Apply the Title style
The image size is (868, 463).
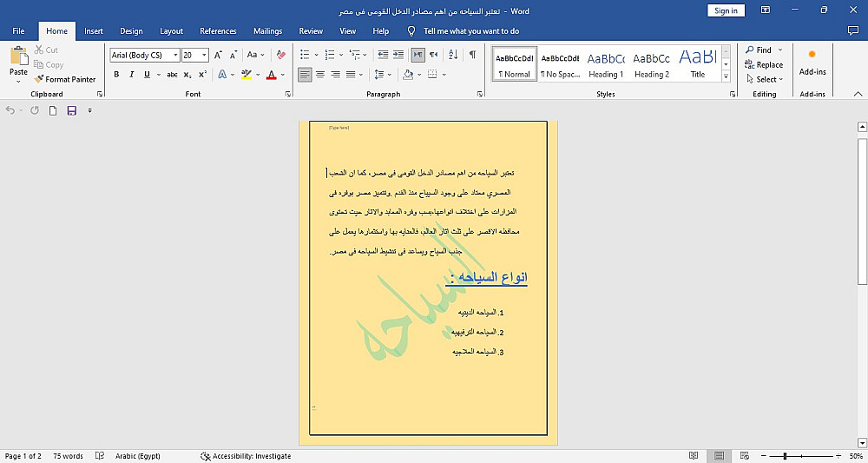[x=698, y=63]
